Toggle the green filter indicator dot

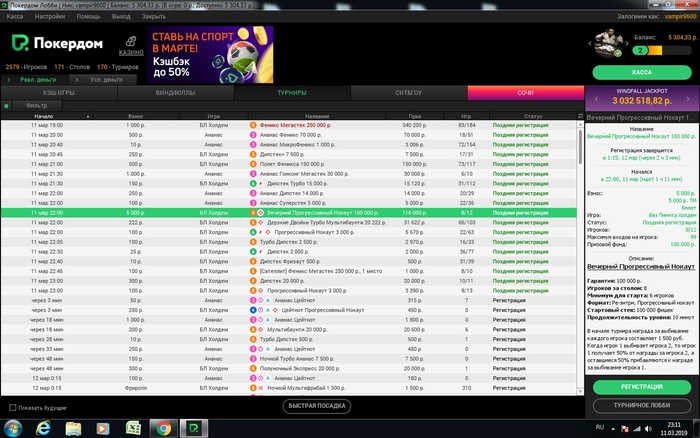coord(6,106)
